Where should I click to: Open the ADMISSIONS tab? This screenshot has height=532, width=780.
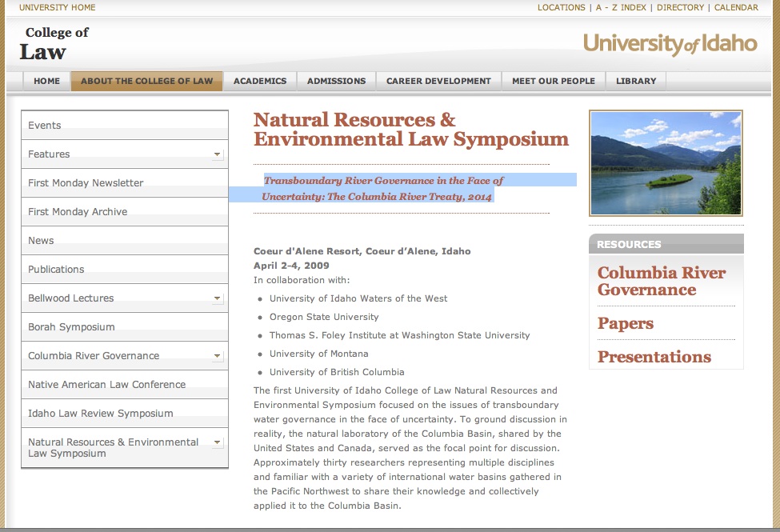coord(336,81)
